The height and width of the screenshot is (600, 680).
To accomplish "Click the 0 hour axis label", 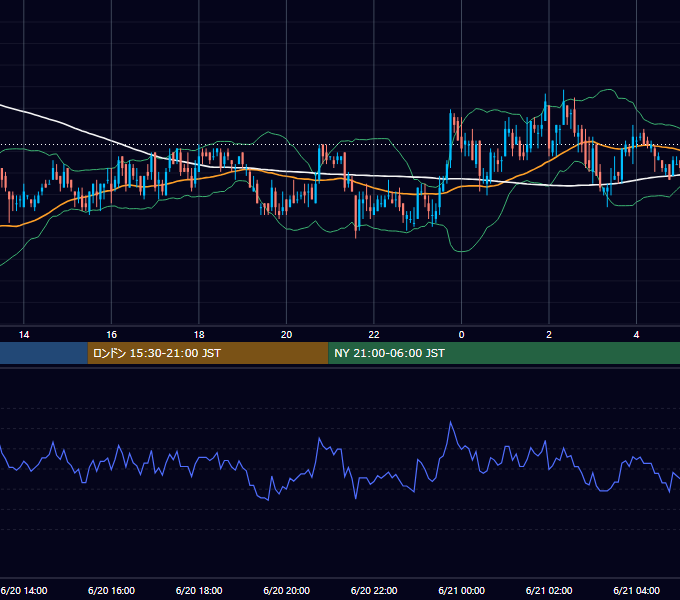I will click(x=461, y=335).
